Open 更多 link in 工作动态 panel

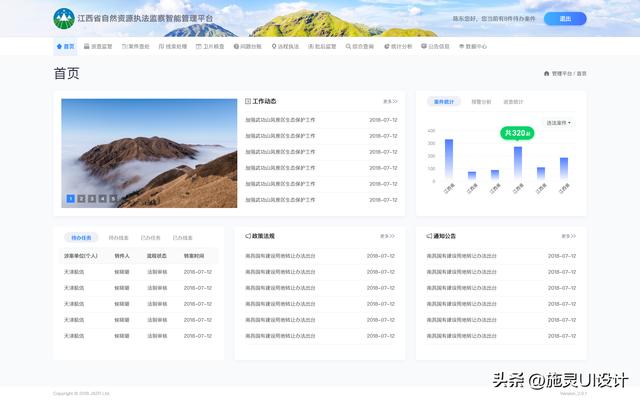click(x=390, y=101)
